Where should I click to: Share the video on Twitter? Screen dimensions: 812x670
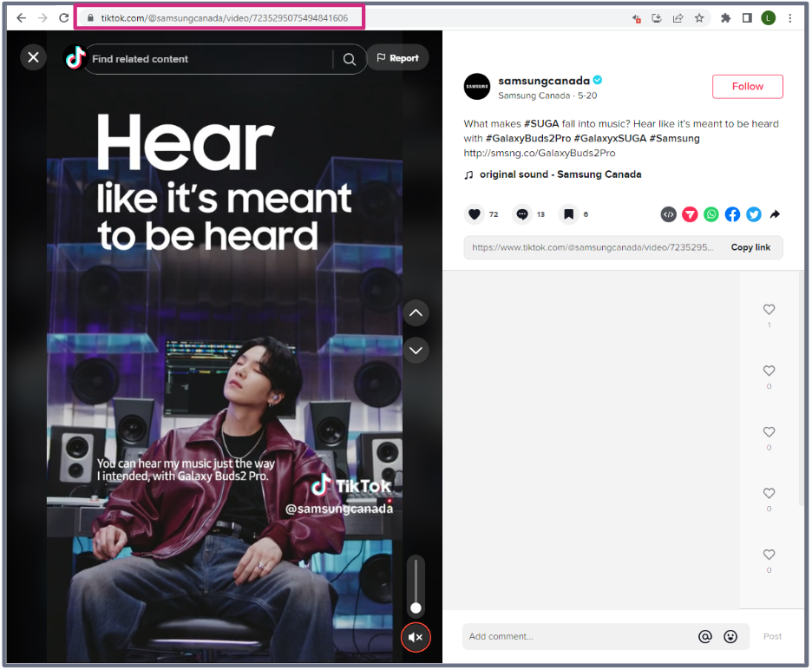pos(754,214)
